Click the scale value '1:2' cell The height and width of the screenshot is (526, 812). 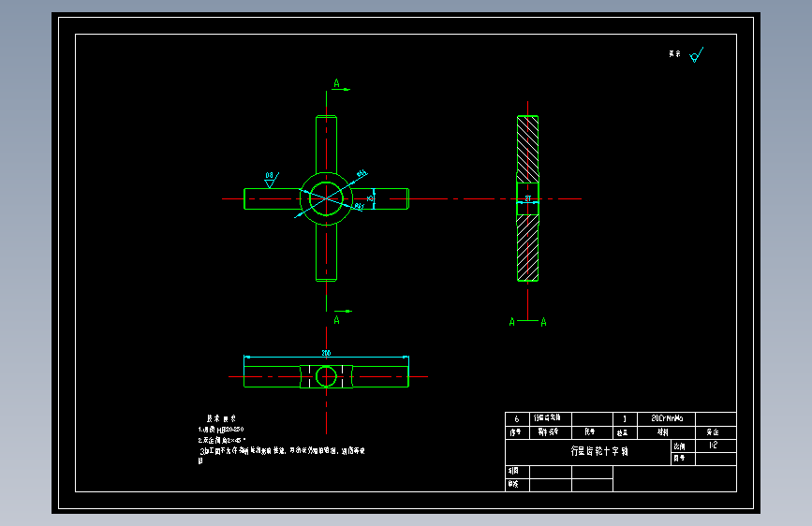716,446
